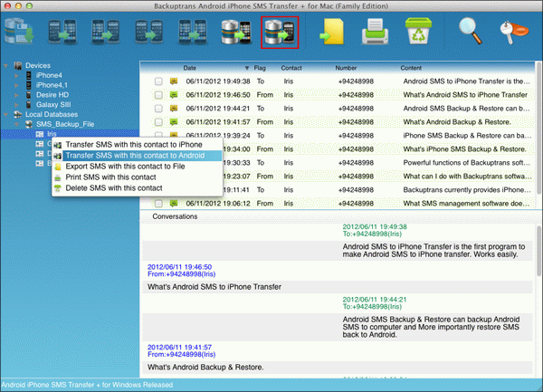This screenshot has height=392, width=543.
Task: Click the SMS_Backup_File database icon
Action: 29,124
